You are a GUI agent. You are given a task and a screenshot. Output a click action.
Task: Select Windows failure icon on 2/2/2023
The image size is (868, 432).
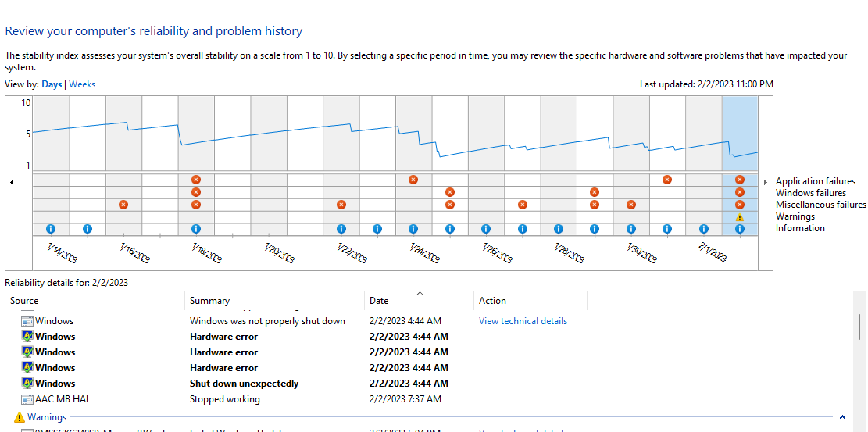coord(740,192)
